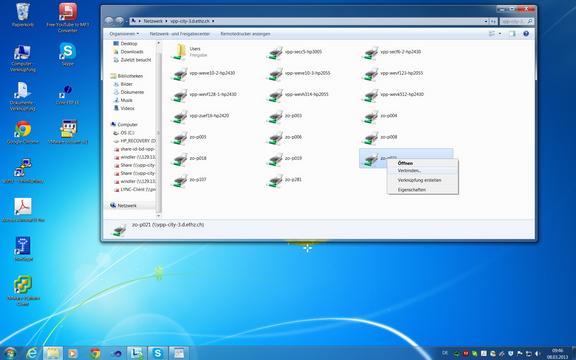
Task: Click Netzwerk in the address breadcrumb
Action: pyautogui.click(x=153, y=21)
